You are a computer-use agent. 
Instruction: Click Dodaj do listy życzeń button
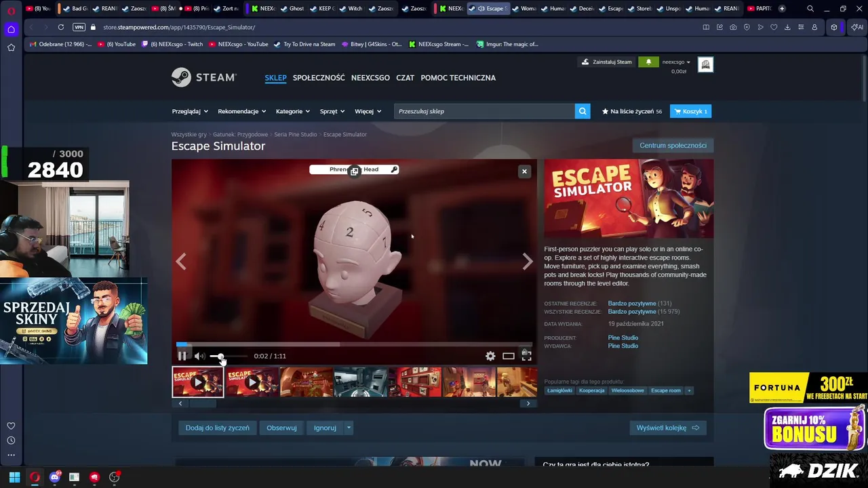tap(218, 428)
